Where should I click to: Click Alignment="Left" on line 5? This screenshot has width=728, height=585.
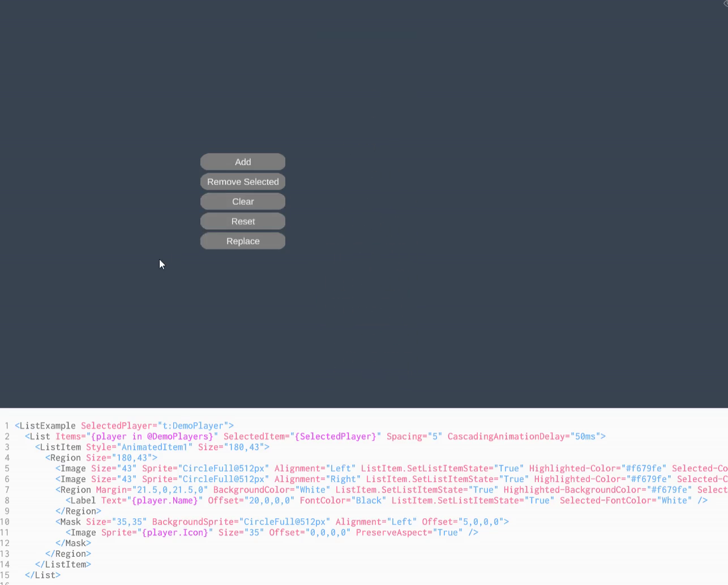pyautogui.click(x=315, y=468)
